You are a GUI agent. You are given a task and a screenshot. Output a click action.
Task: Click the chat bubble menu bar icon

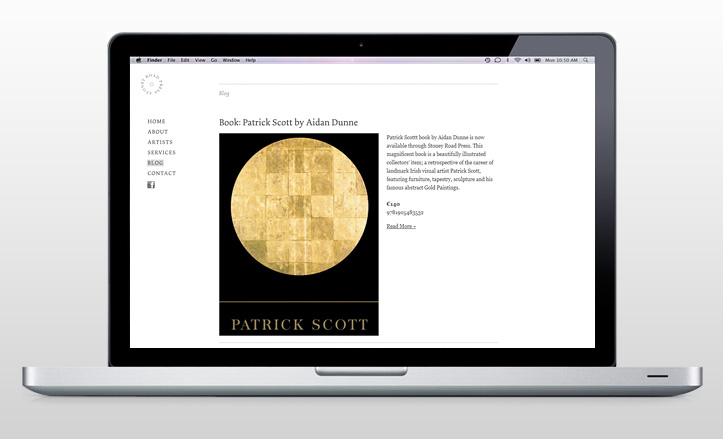498,60
